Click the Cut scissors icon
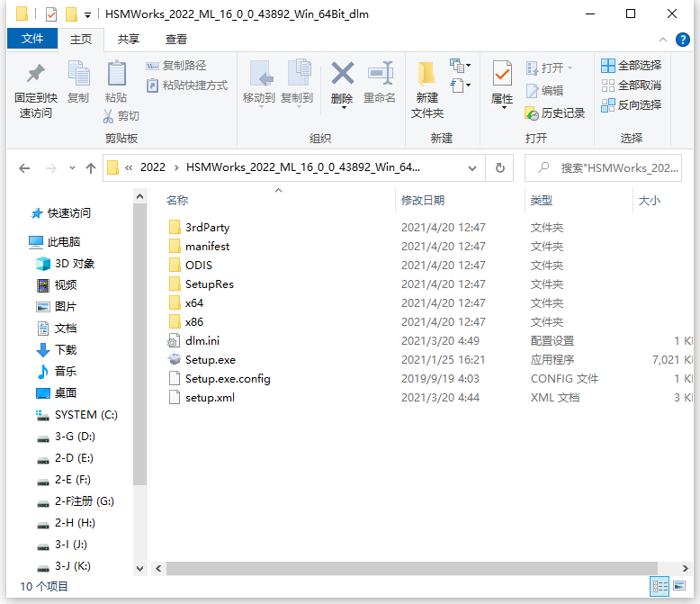This screenshot has width=700, height=604. (108, 116)
